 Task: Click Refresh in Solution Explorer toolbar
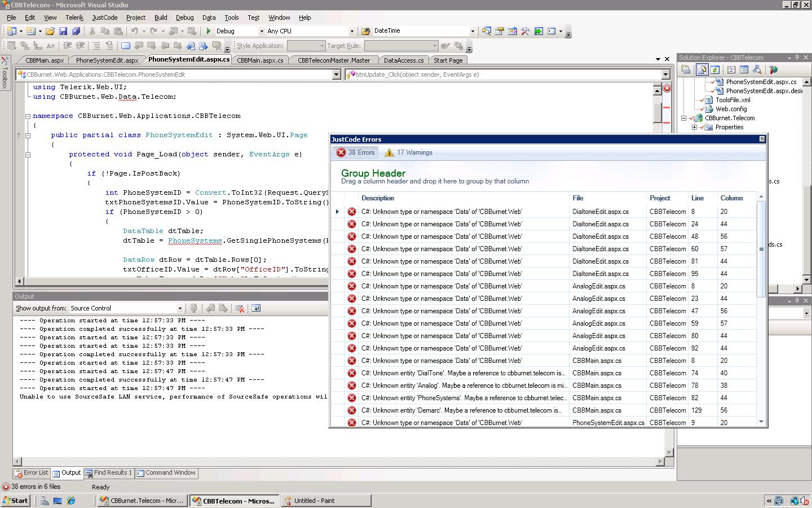715,69
